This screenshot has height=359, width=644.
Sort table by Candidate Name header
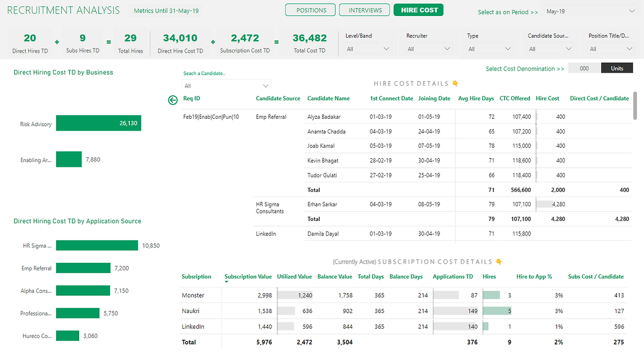tap(328, 99)
